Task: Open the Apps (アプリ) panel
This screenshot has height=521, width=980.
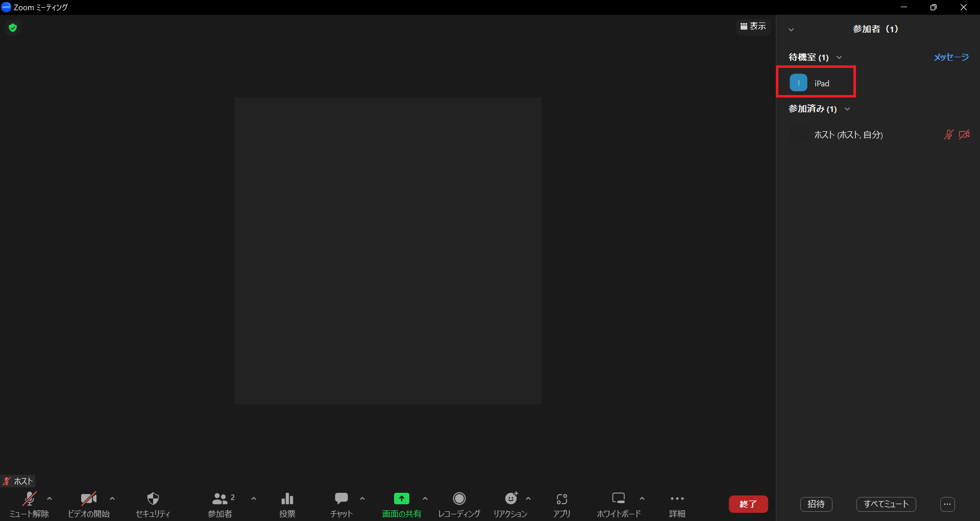Action: [x=561, y=504]
